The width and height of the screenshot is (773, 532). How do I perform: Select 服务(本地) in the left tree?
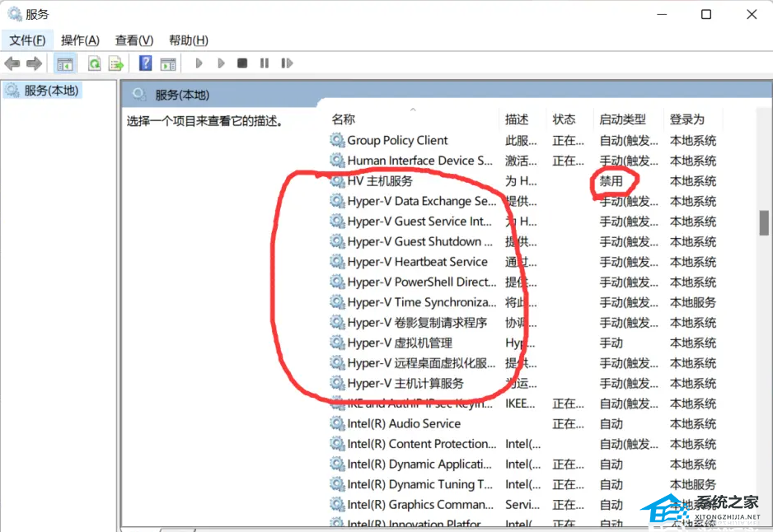[x=43, y=91]
